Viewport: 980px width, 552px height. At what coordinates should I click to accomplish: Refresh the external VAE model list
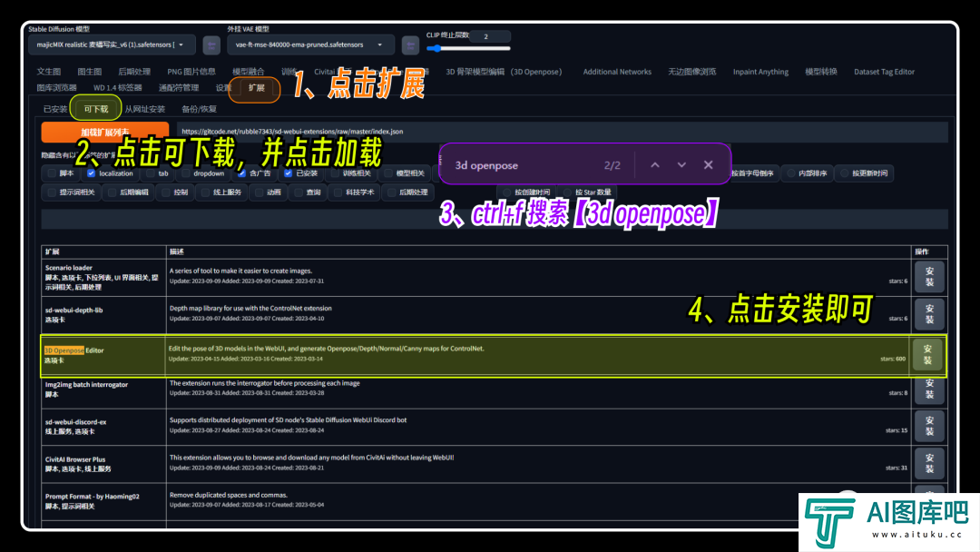click(410, 45)
